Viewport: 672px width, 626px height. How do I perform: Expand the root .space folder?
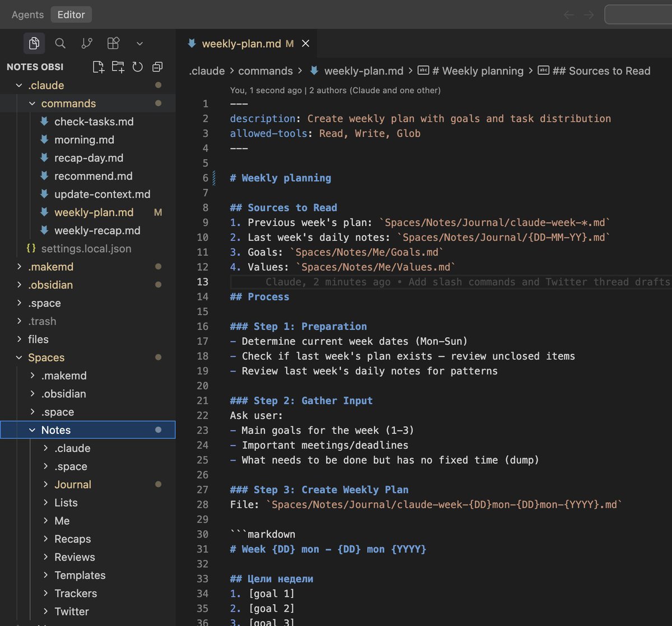[x=87, y=303]
